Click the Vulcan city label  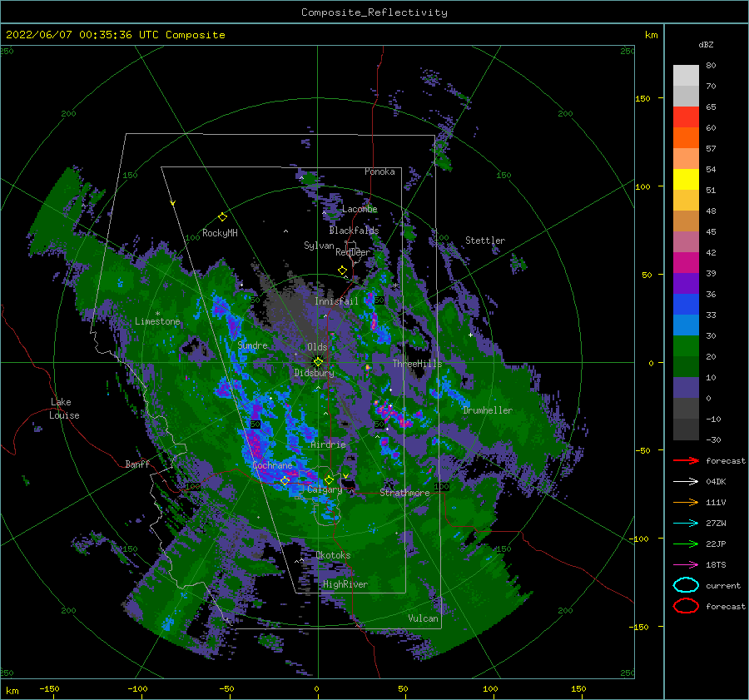pos(424,618)
